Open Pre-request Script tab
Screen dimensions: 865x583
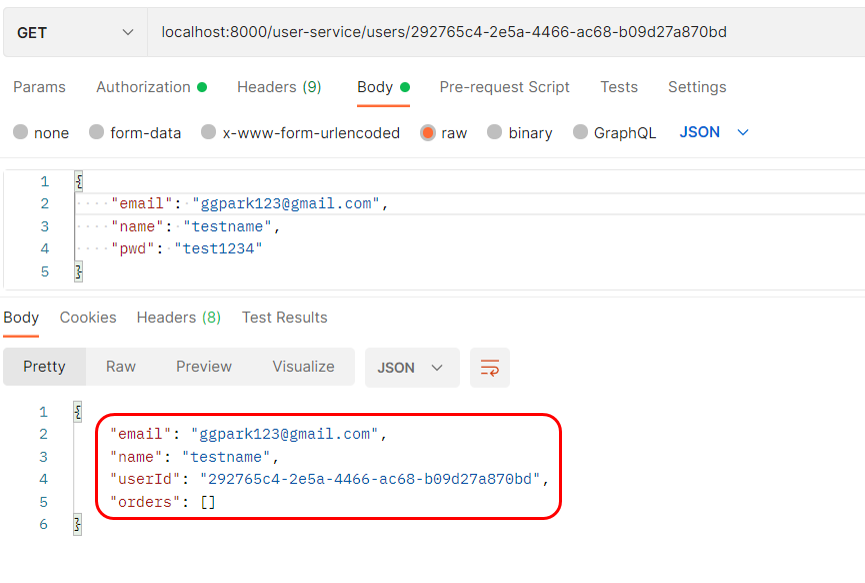(x=504, y=87)
